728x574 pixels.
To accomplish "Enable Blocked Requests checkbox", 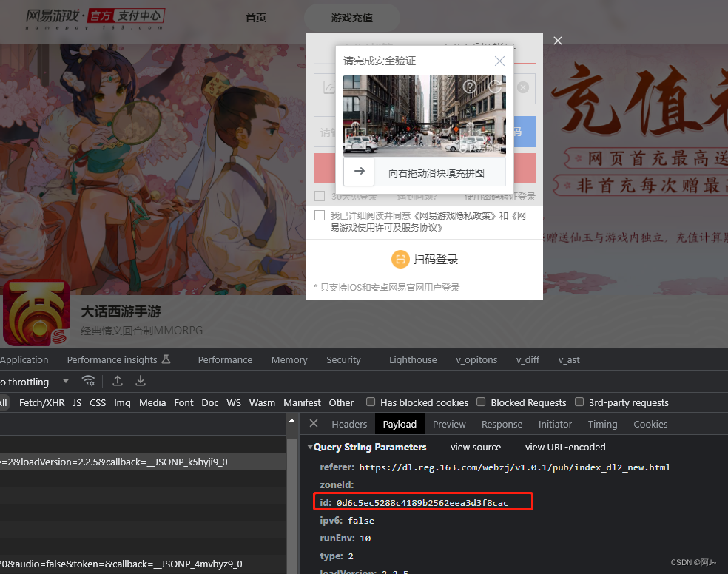I will [481, 402].
